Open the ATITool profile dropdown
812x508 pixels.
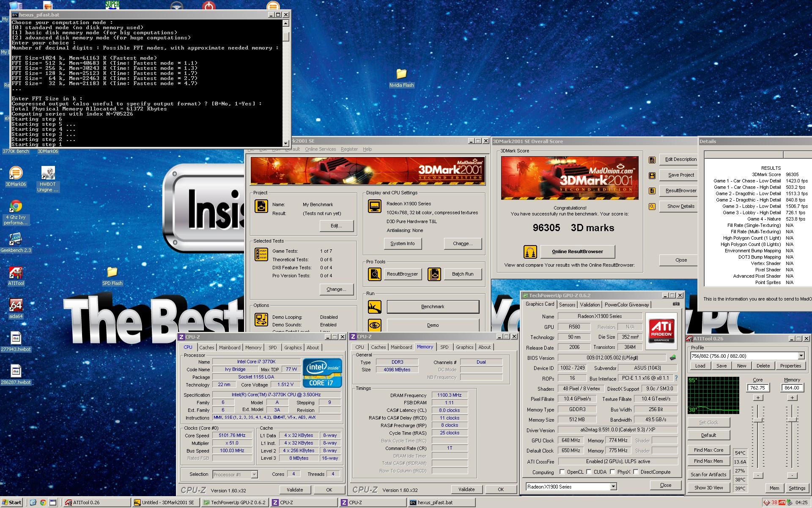coord(801,356)
